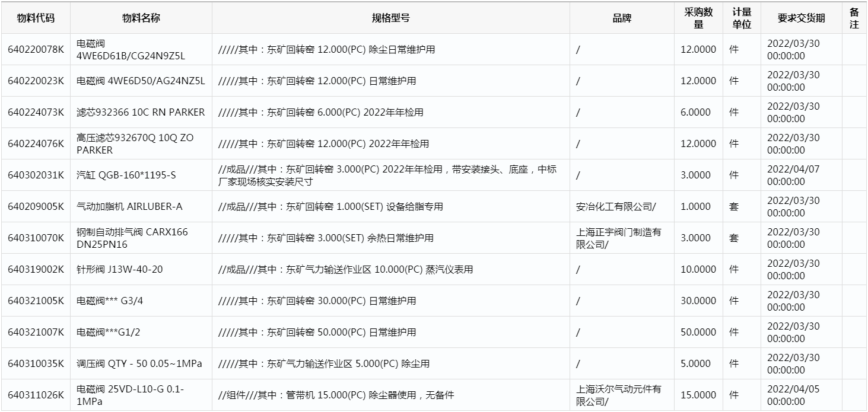Click material name 钢制自动排气阀 CARX166 DN25PN16
This screenshot has height=412, width=868.
132,238
